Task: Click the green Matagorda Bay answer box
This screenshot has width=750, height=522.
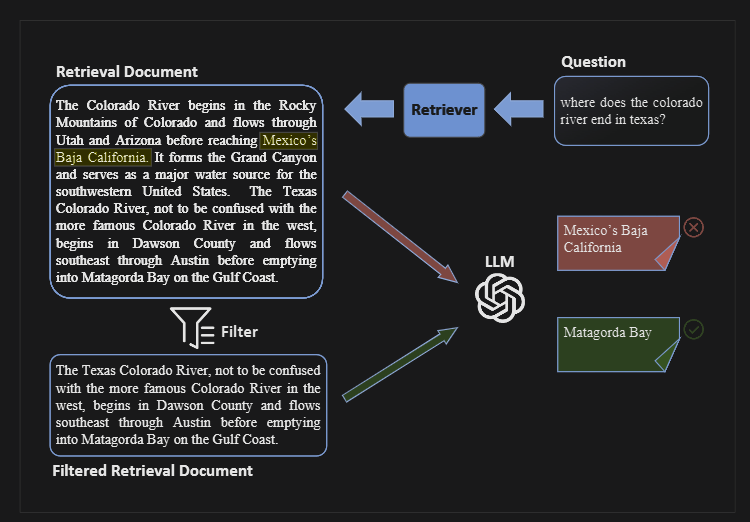Action: point(618,344)
